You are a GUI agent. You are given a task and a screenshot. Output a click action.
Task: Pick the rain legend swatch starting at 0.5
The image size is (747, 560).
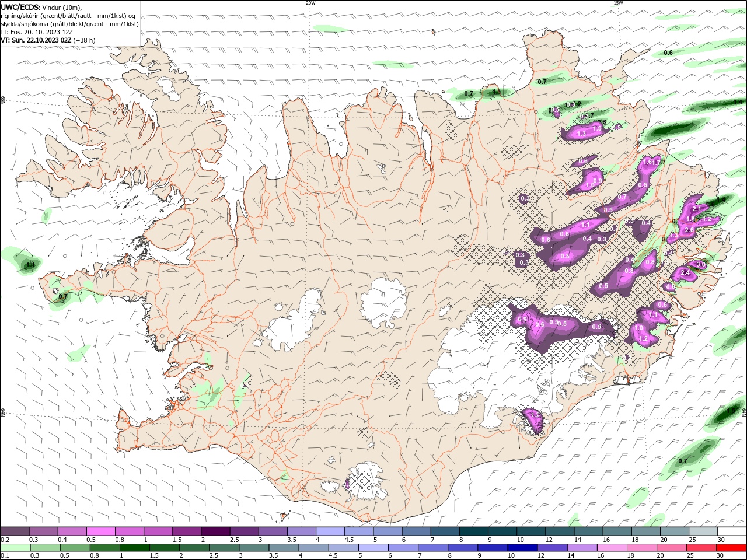tap(75, 548)
